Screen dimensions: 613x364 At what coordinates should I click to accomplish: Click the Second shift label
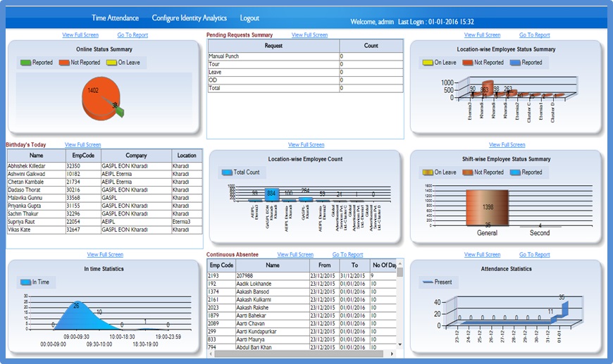(x=540, y=233)
